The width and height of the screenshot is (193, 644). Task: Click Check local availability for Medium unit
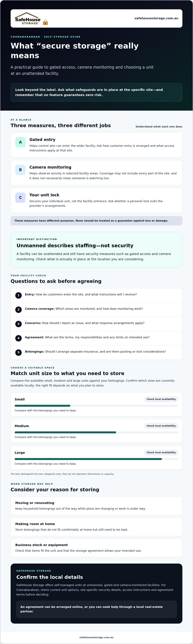tap(161, 426)
